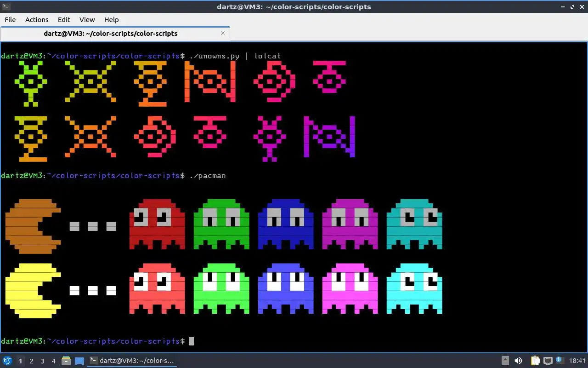Close the terminal tab with its X
Image resolution: width=588 pixels, height=368 pixels.
click(223, 33)
